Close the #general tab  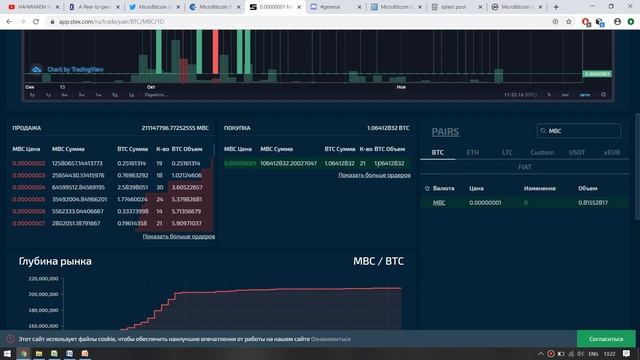(360, 7)
